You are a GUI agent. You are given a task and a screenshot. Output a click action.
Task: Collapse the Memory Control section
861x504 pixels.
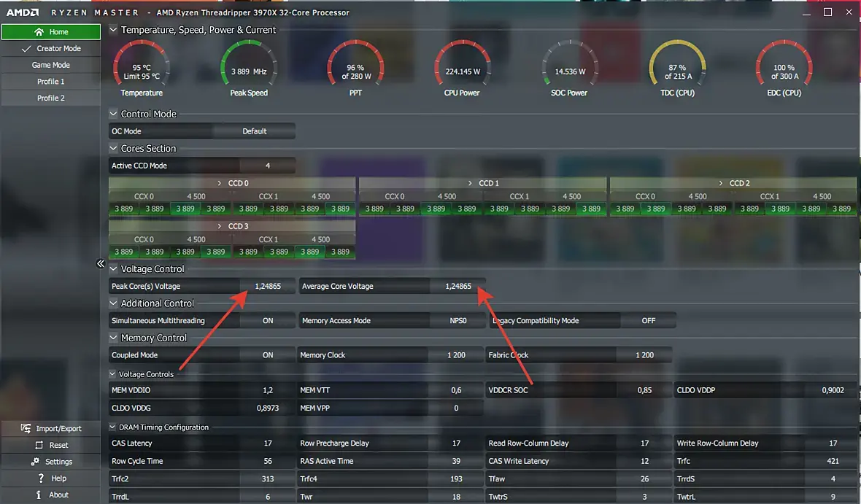pyautogui.click(x=113, y=338)
